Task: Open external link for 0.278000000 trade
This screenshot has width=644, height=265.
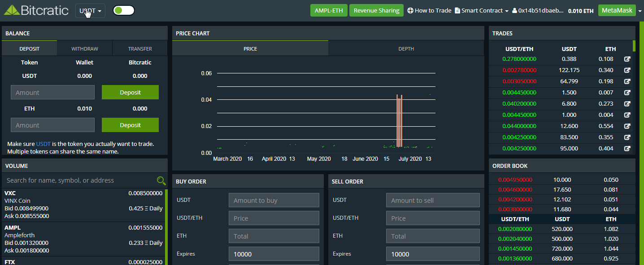Action: [627, 59]
